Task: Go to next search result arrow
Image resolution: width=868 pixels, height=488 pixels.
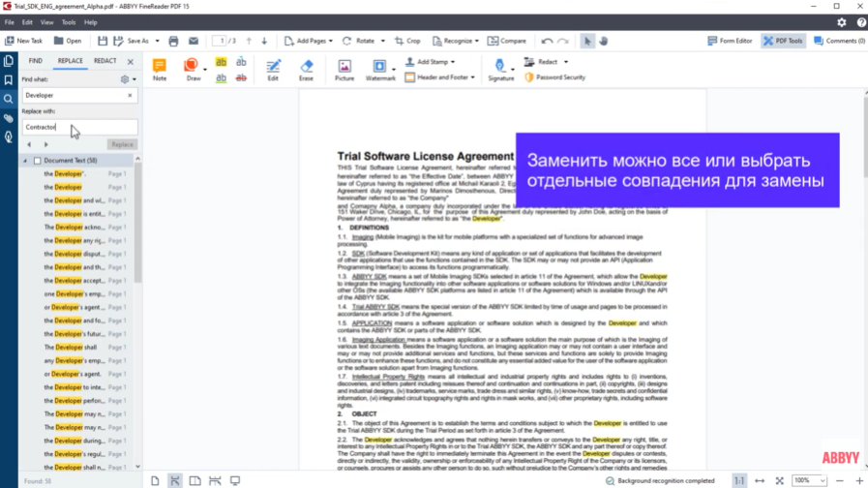Action: pyautogui.click(x=45, y=144)
